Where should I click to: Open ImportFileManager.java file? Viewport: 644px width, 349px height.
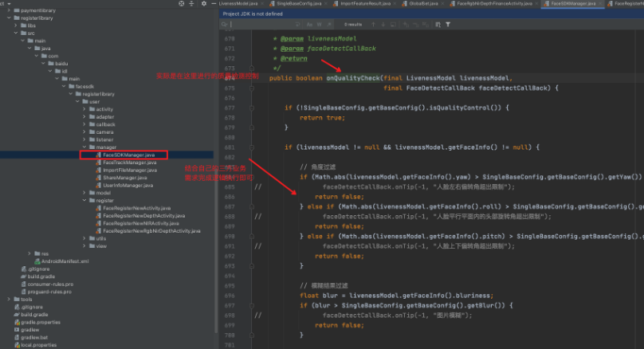point(127,170)
